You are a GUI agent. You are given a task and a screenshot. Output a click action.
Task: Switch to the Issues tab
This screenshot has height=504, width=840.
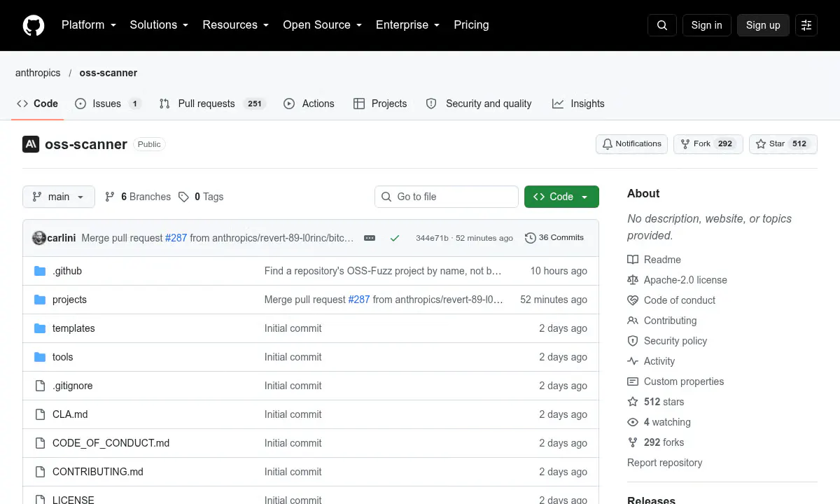pyautogui.click(x=108, y=104)
